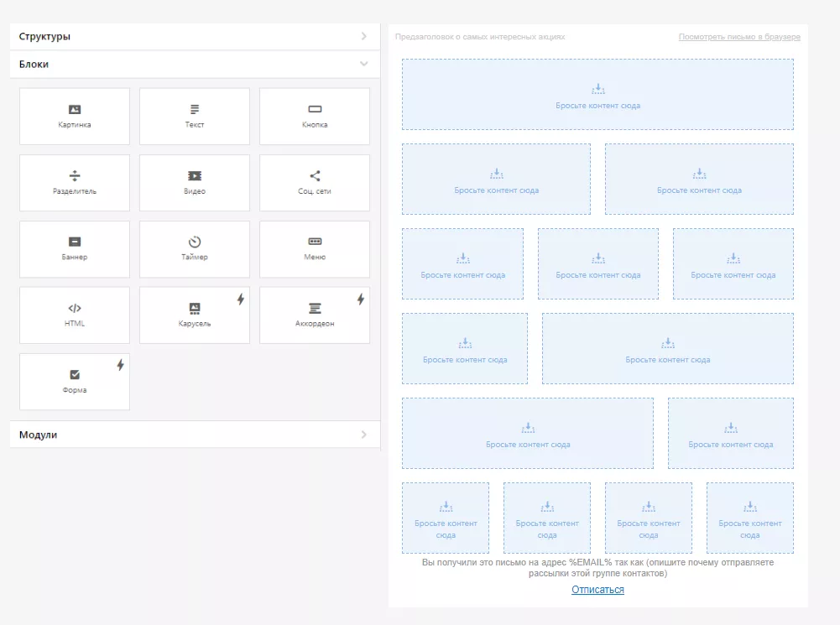Click the Блоки panel header

pyautogui.click(x=195, y=65)
